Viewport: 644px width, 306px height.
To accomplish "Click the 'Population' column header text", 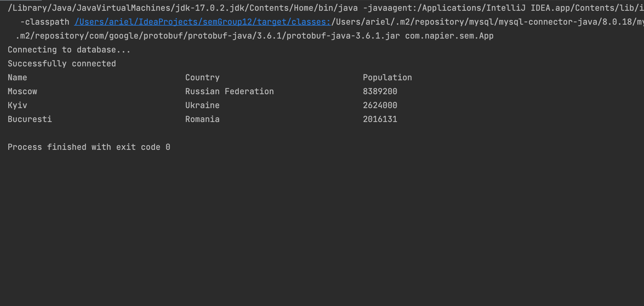I will pos(387,77).
